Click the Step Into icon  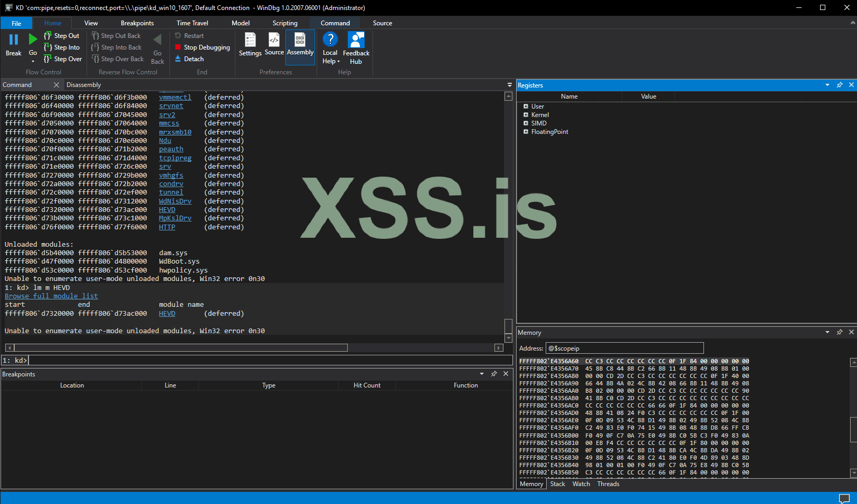48,47
